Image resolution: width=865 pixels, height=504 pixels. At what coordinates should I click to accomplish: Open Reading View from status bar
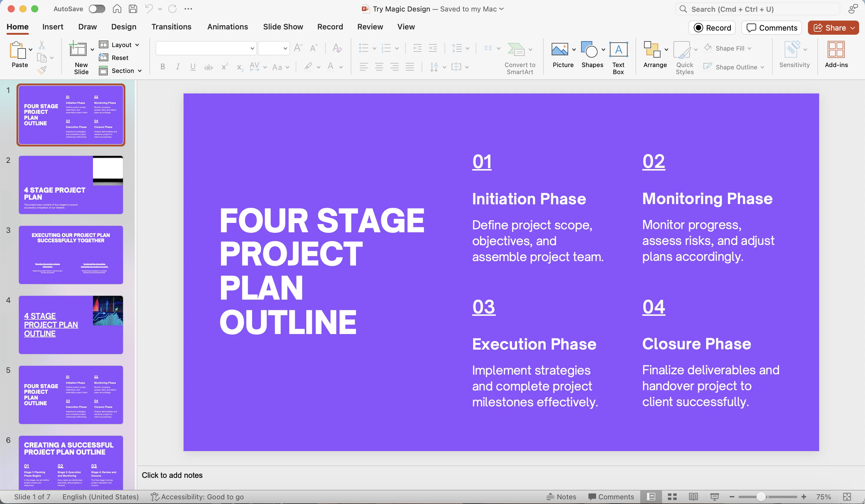693,497
